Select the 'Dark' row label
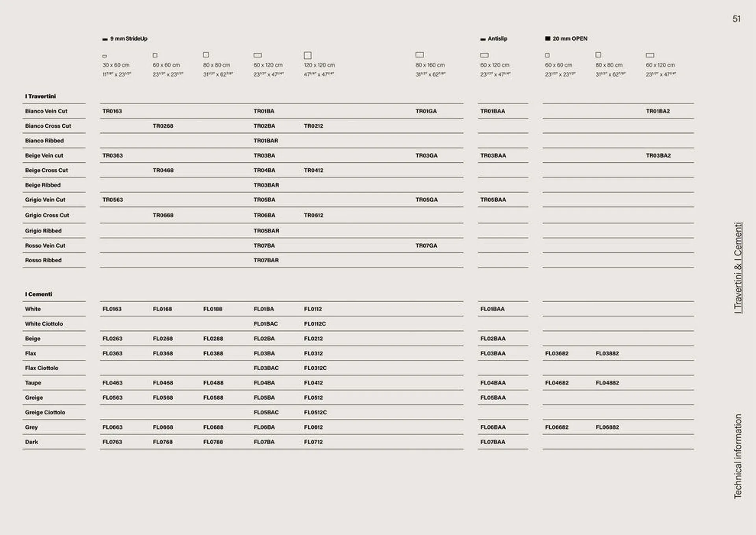Viewport: 756px width, 535px height. [x=31, y=442]
